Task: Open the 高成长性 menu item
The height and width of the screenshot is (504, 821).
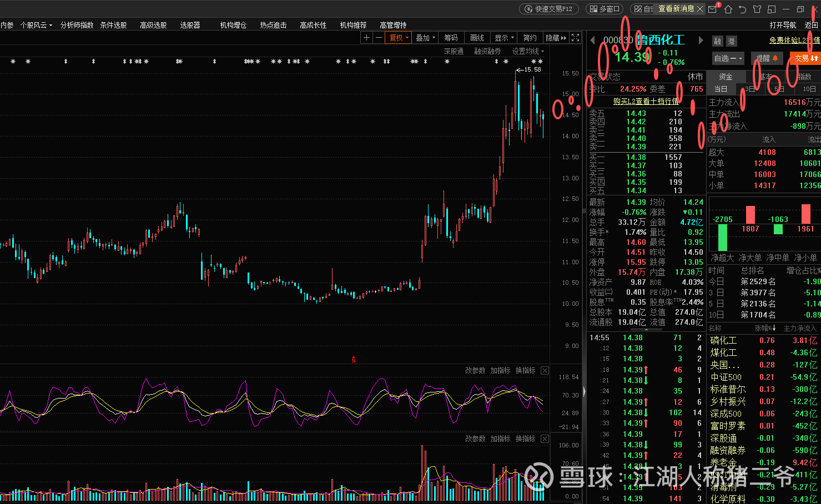Action: click(x=313, y=25)
